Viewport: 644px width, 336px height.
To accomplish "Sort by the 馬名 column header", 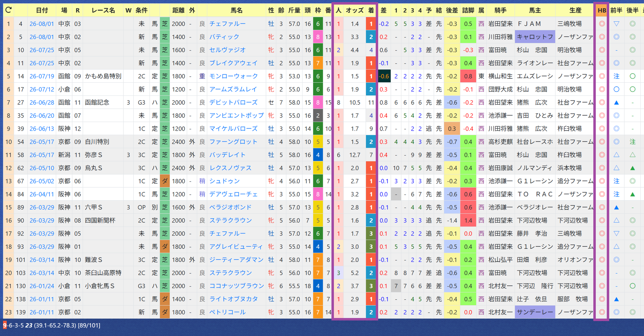I will (x=236, y=10).
